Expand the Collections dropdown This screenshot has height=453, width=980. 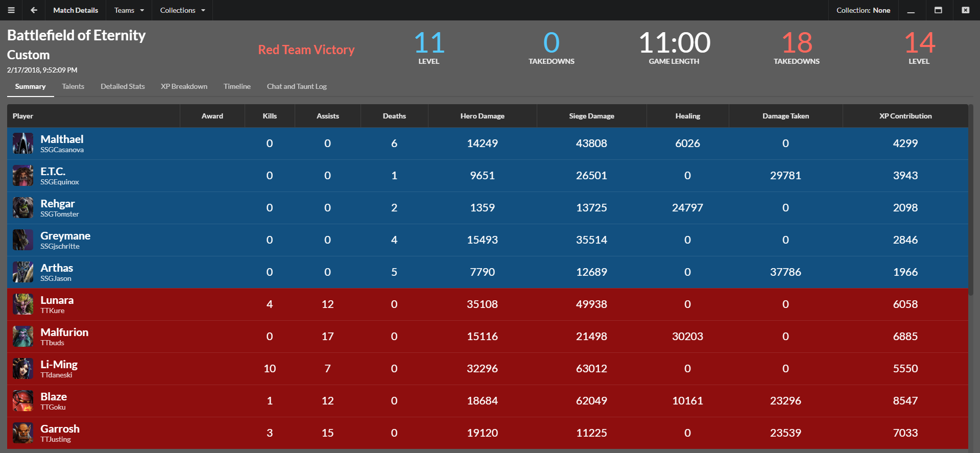tap(182, 10)
